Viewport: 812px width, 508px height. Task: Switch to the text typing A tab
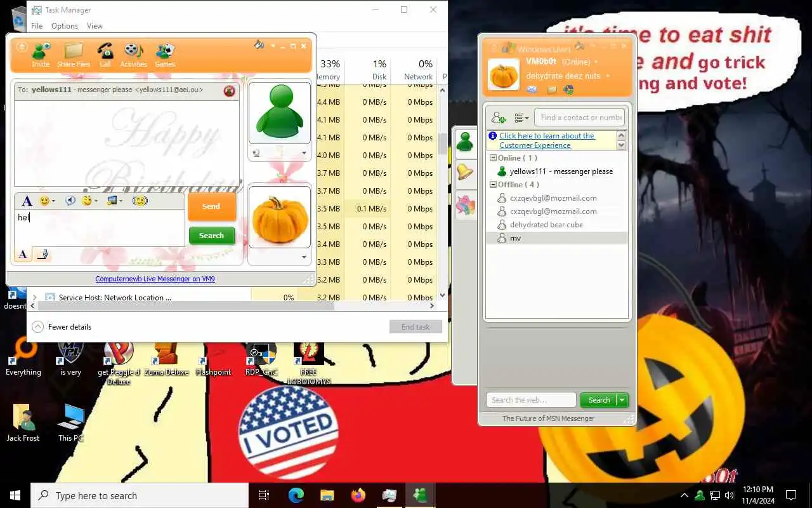pyautogui.click(x=23, y=255)
